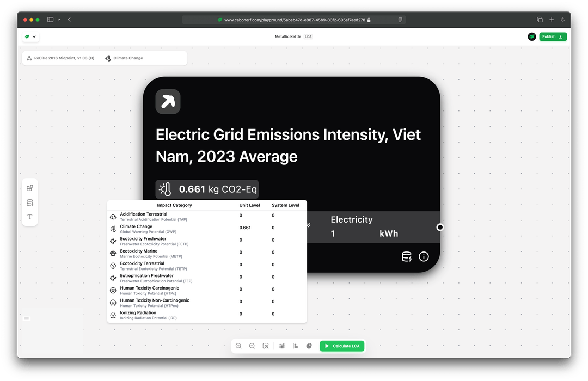This screenshot has height=381, width=588.
Task: Select the Acidification Terrestrial row
Action: (x=207, y=217)
